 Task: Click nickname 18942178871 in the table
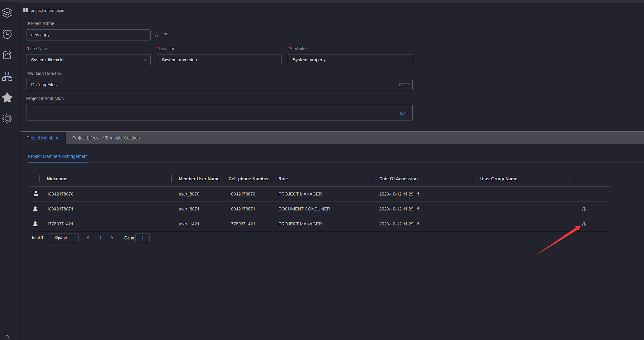click(x=60, y=209)
